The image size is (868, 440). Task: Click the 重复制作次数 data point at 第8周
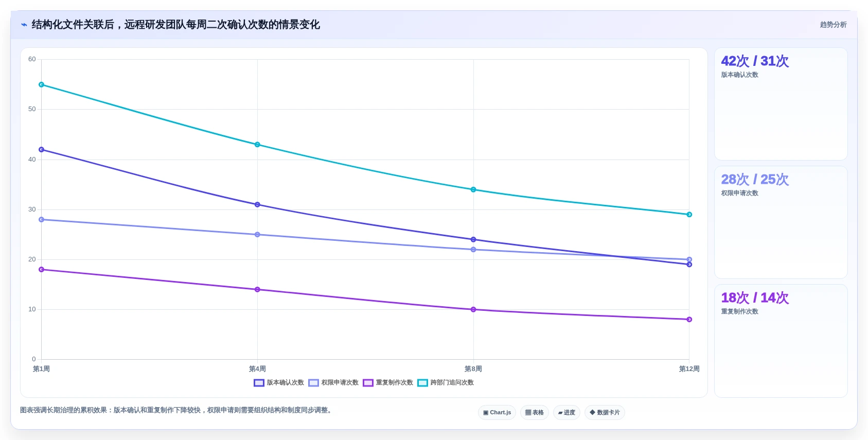[473, 310]
